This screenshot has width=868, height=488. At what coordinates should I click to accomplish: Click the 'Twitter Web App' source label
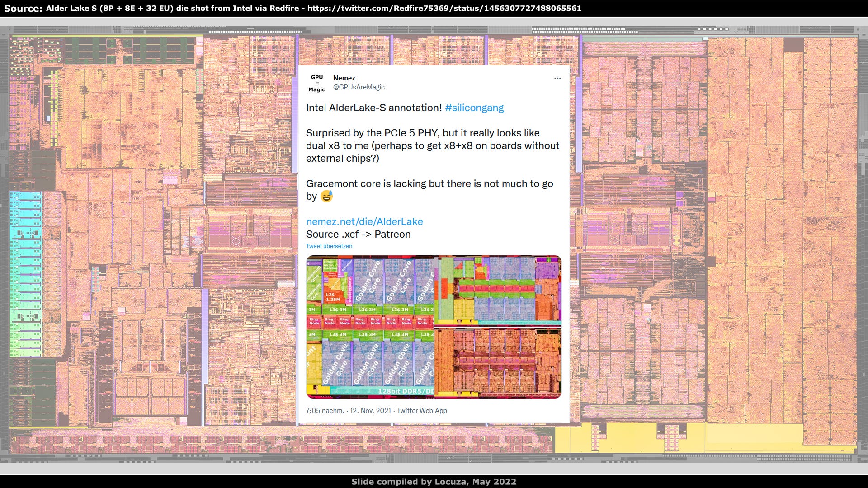click(x=422, y=411)
